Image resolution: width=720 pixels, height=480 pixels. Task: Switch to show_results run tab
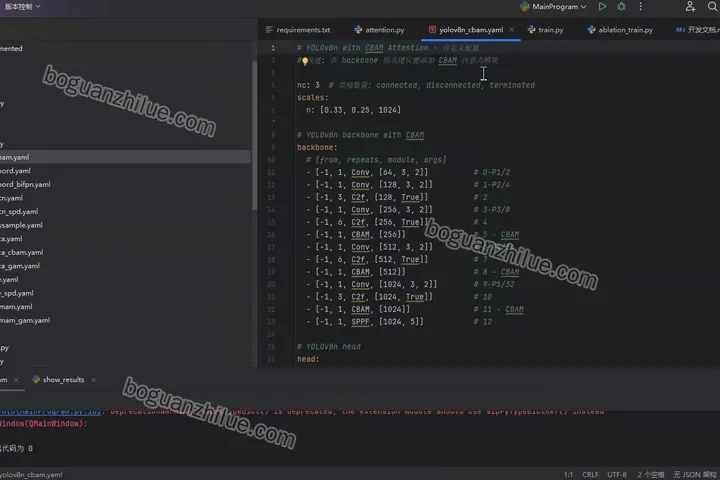tap(58, 380)
